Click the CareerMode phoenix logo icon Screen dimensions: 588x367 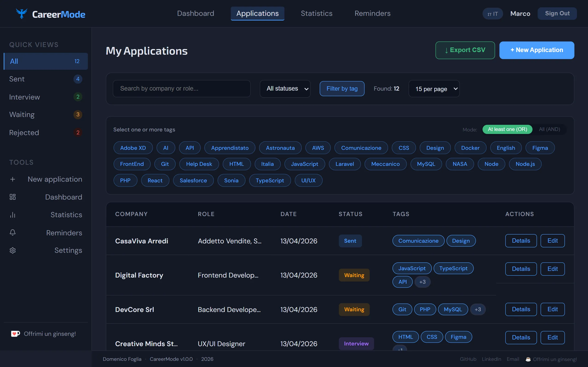click(x=21, y=14)
